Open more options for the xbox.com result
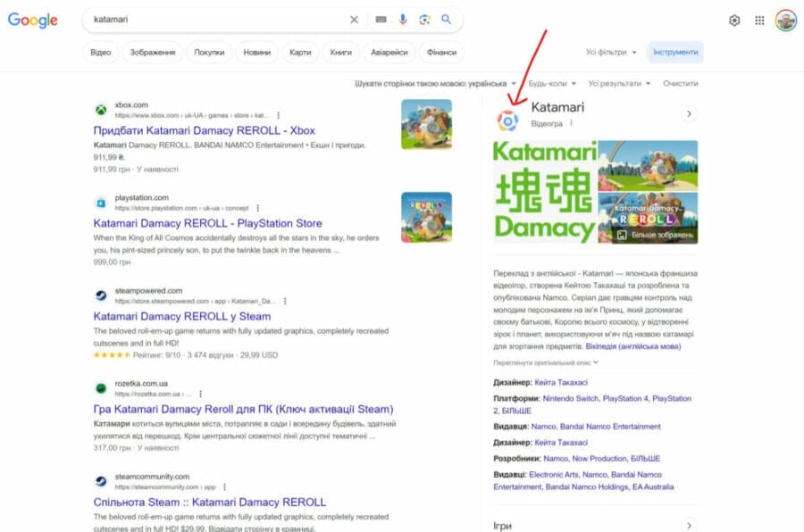This screenshot has width=804, height=532. pyautogui.click(x=279, y=115)
